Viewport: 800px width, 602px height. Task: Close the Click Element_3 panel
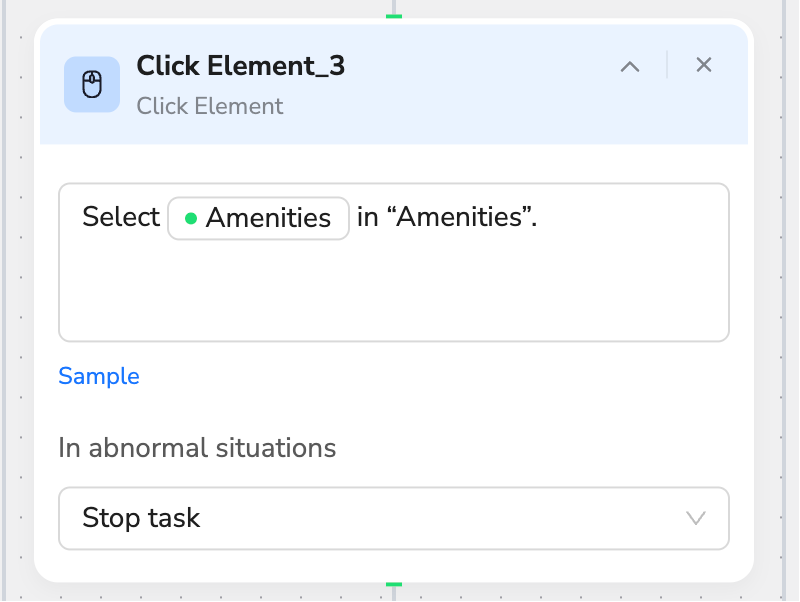[x=704, y=65]
